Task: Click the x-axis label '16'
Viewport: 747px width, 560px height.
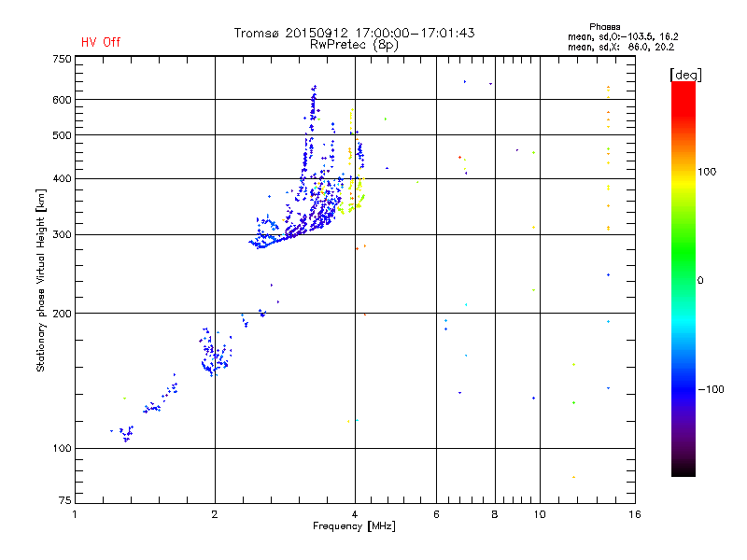Action: 635,514
